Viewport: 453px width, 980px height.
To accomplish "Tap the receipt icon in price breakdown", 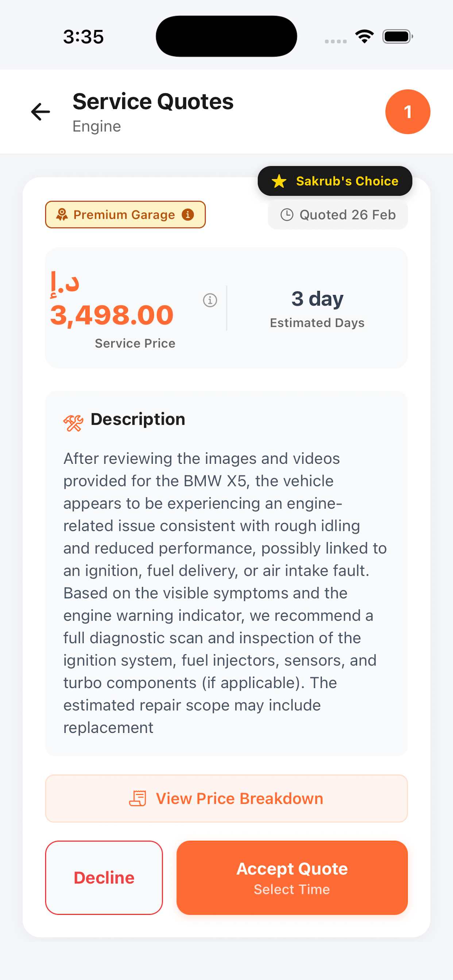I will 138,798.
